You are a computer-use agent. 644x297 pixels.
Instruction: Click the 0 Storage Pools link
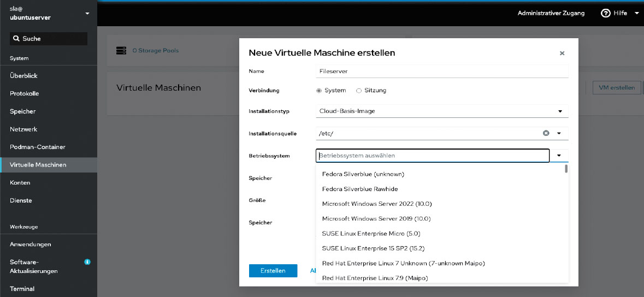pos(155,51)
